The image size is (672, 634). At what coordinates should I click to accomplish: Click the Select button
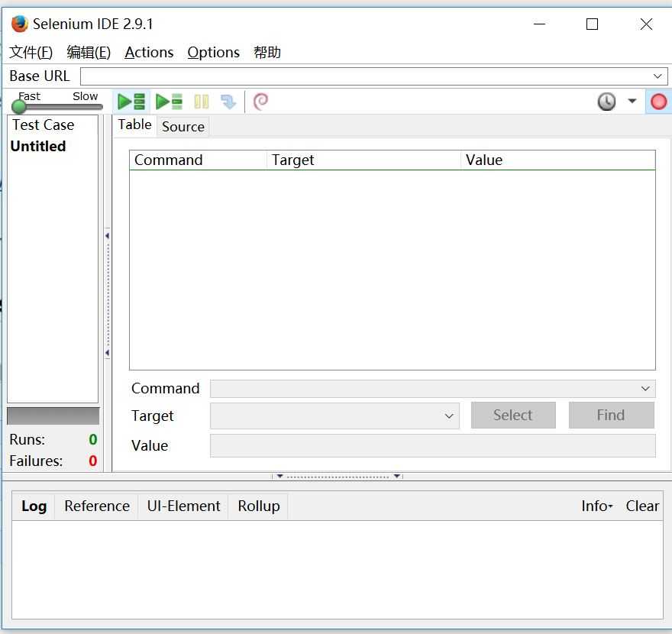(x=513, y=415)
